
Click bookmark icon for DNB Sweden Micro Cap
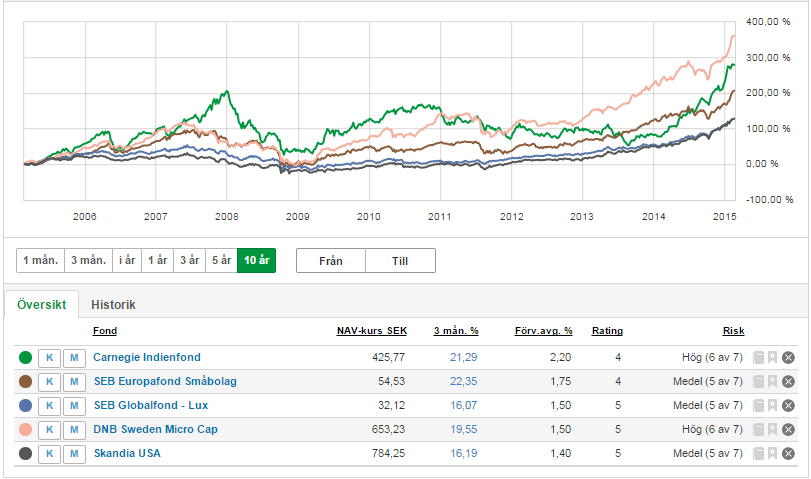773,429
